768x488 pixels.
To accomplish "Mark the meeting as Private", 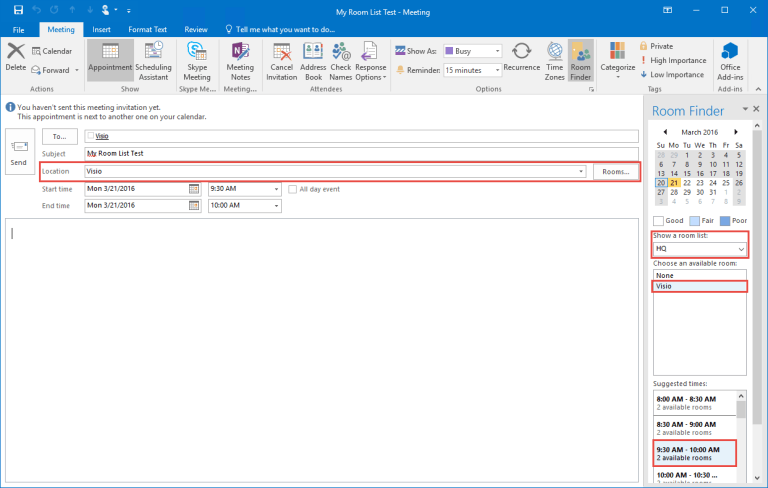I will tap(656, 46).
